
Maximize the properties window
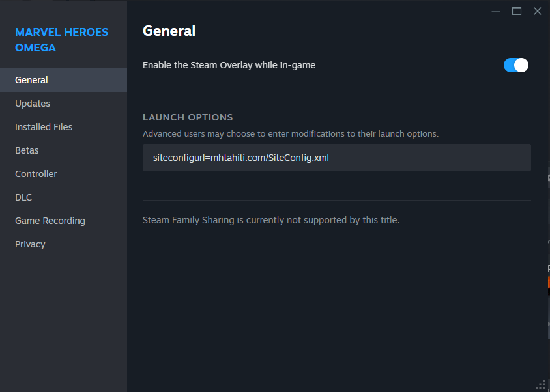click(517, 11)
